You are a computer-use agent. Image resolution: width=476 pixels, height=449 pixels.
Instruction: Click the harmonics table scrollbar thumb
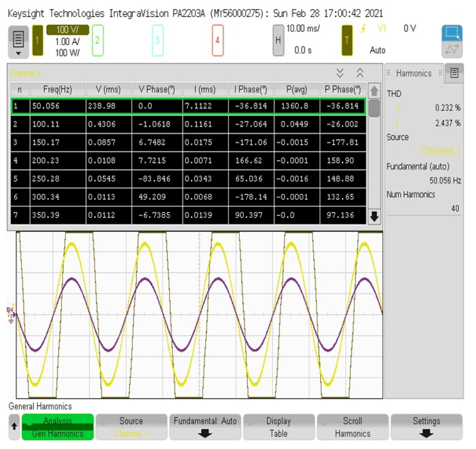pos(374,108)
